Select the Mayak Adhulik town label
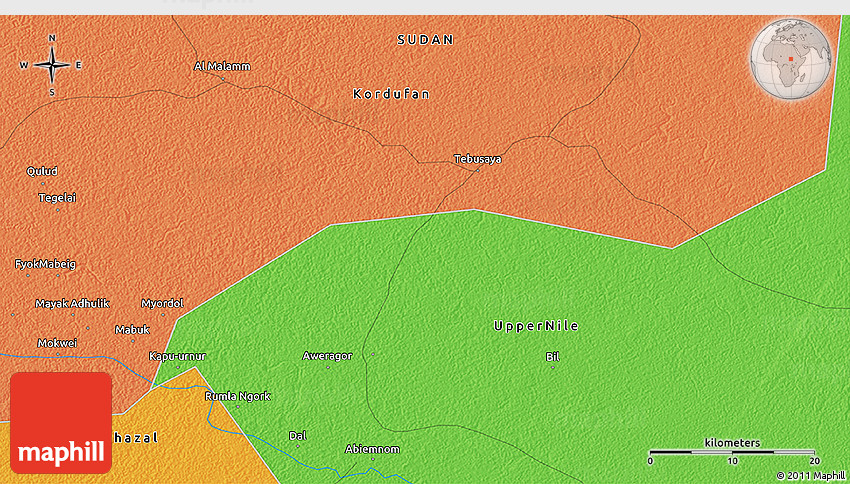Viewport: 850px width, 484px height. [x=72, y=303]
